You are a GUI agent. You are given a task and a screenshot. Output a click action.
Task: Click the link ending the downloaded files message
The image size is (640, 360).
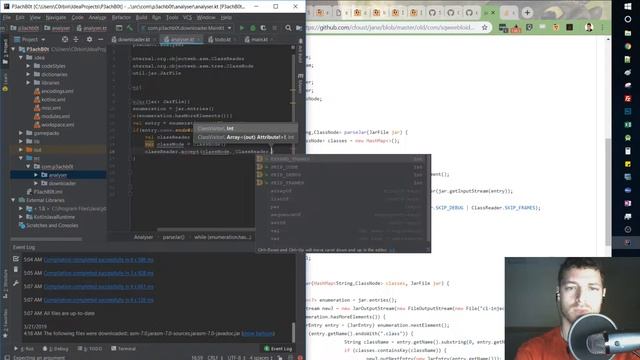pos(258,333)
